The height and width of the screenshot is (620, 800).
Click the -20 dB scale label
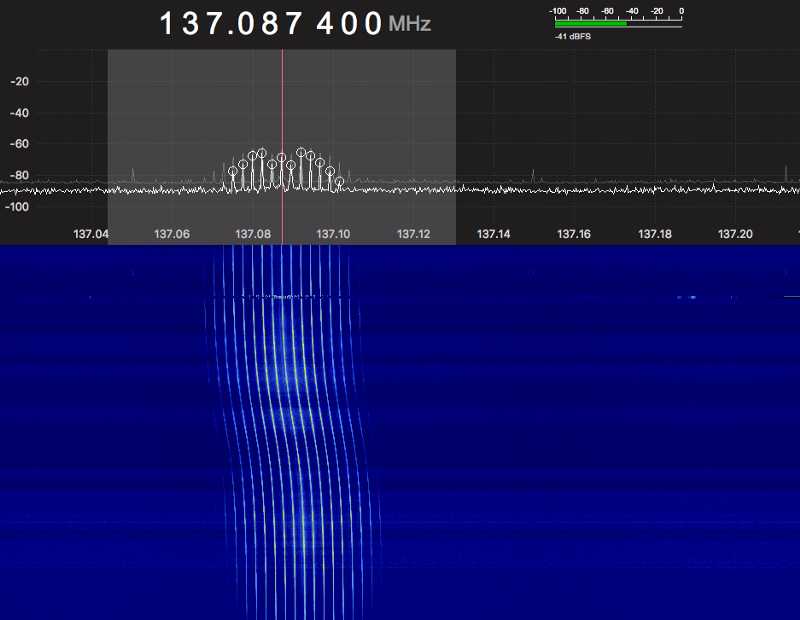pyautogui.click(x=18, y=82)
